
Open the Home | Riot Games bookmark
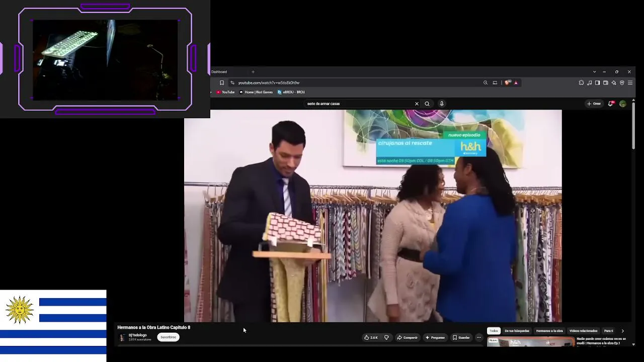[x=256, y=92]
